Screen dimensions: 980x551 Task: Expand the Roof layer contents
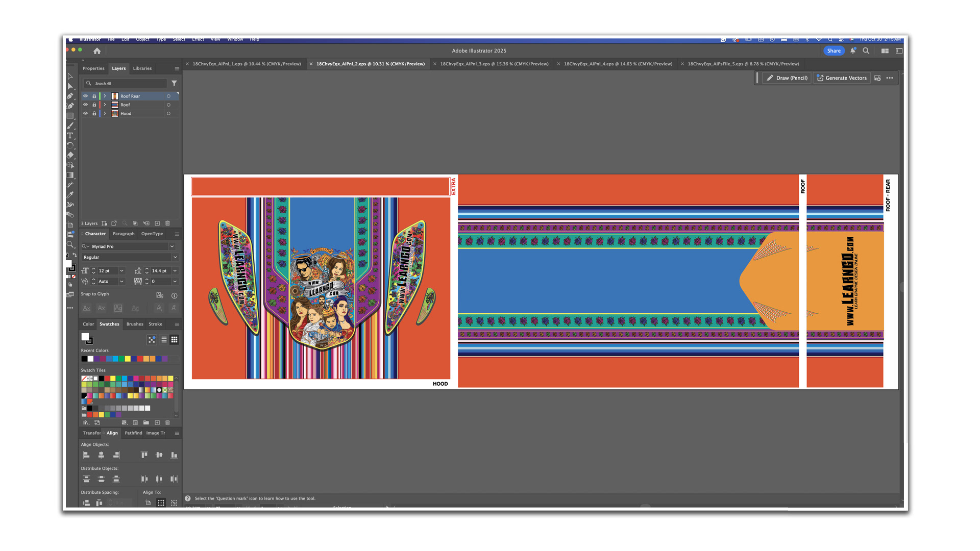[x=105, y=105]
